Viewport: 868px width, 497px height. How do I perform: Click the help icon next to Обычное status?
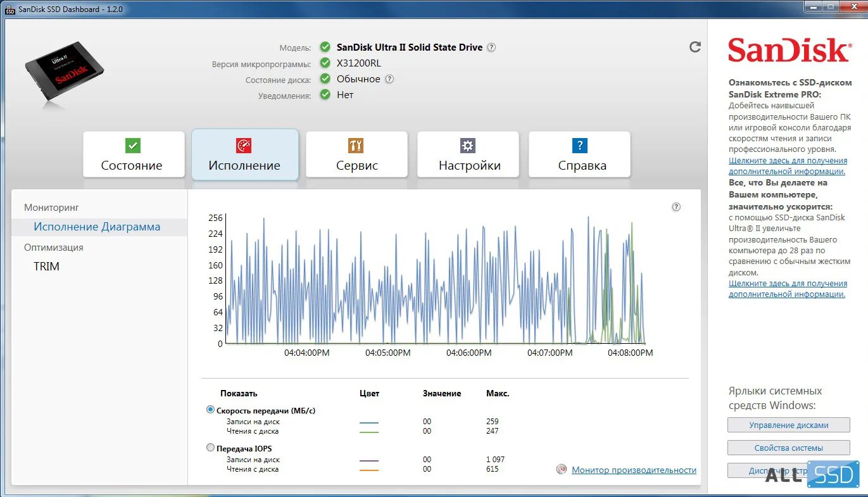point(389,79)
